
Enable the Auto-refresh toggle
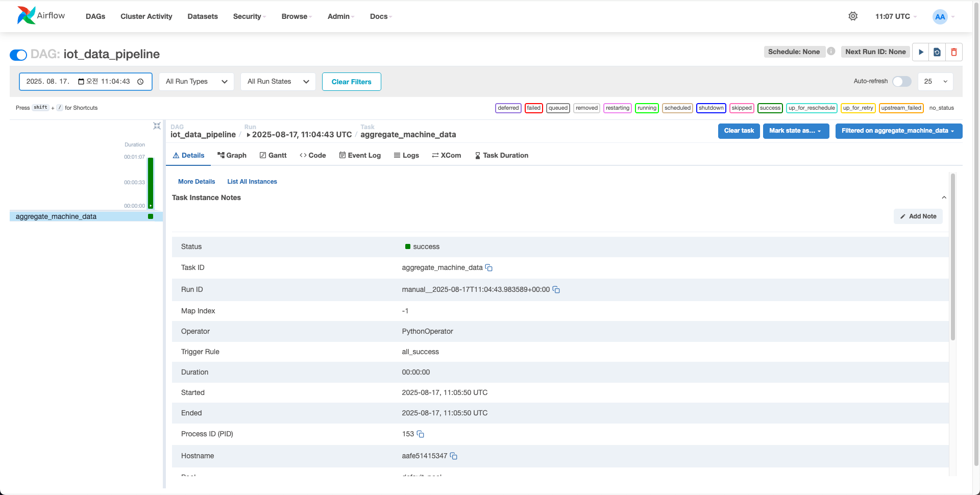coord(901,82)
